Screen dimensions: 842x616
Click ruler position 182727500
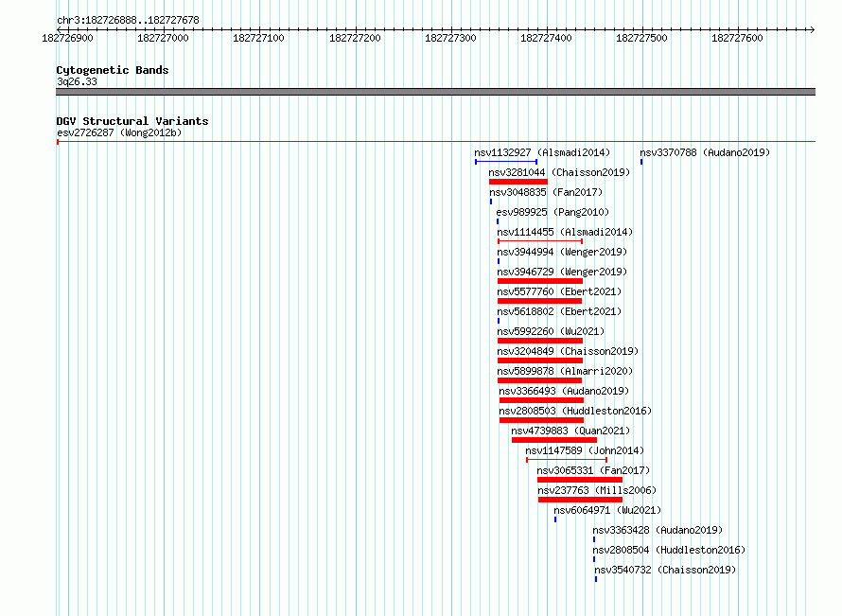coord(641,38)
